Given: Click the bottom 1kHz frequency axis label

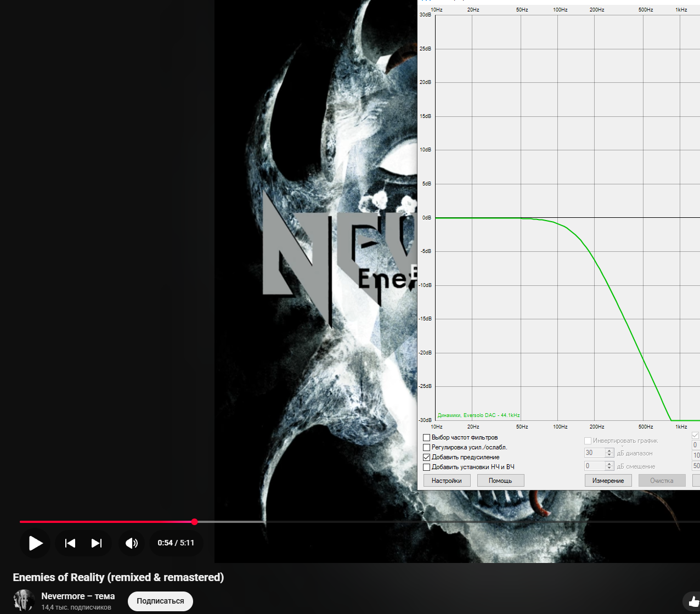Looking at the screenshot, I should coord(681,427).
